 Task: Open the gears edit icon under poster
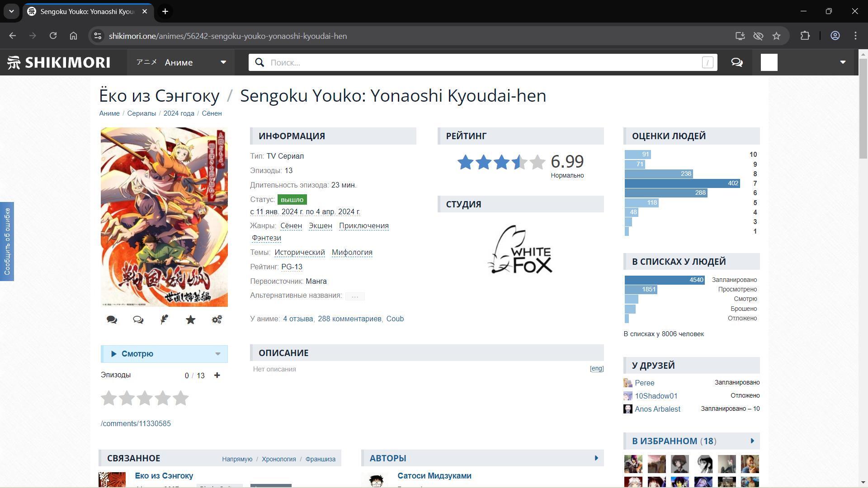217,320
